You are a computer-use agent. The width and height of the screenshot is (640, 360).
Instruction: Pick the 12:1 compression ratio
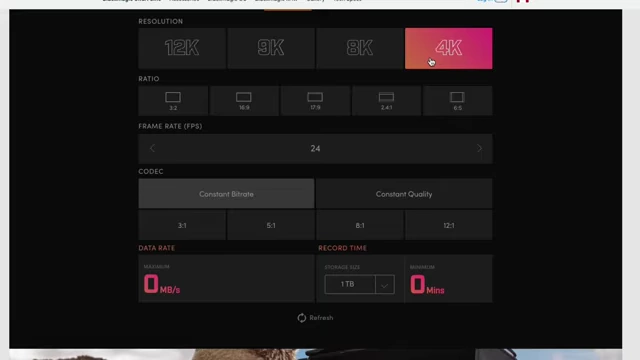point(449,225)
